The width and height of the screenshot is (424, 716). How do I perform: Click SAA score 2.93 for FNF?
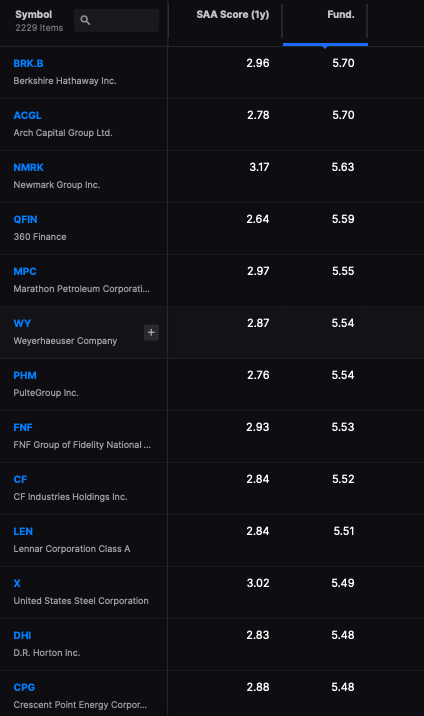(x=258, y=428)
